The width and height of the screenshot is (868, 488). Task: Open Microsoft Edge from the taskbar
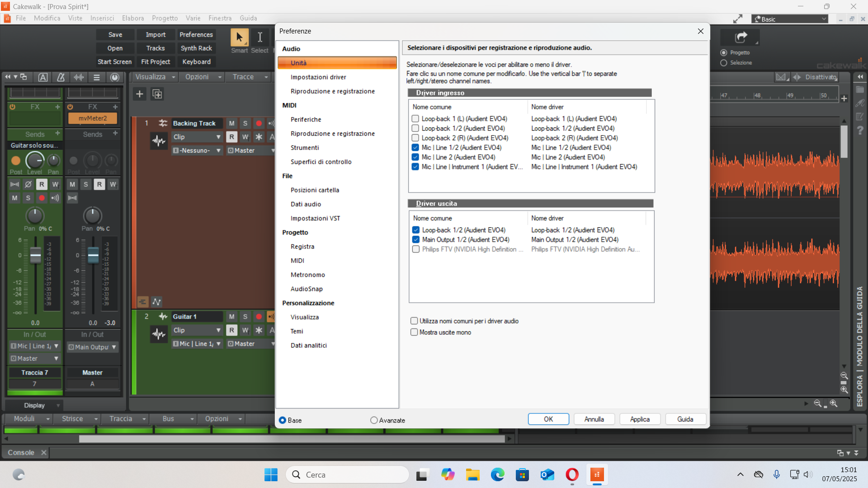[x=497, y=474]
